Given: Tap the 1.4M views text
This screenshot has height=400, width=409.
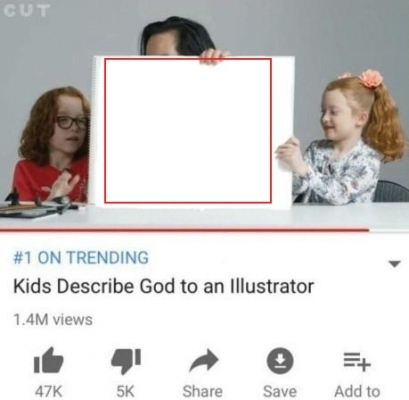Looking at the screenshot, I should click(x=53, y=319).
